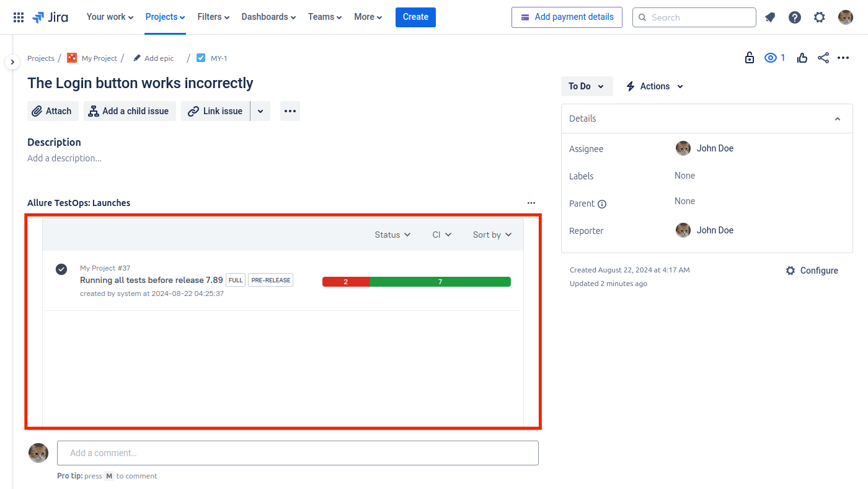Open the Settings gear icon
This screenshot has width=868, height=489.
tap(820, 17)
